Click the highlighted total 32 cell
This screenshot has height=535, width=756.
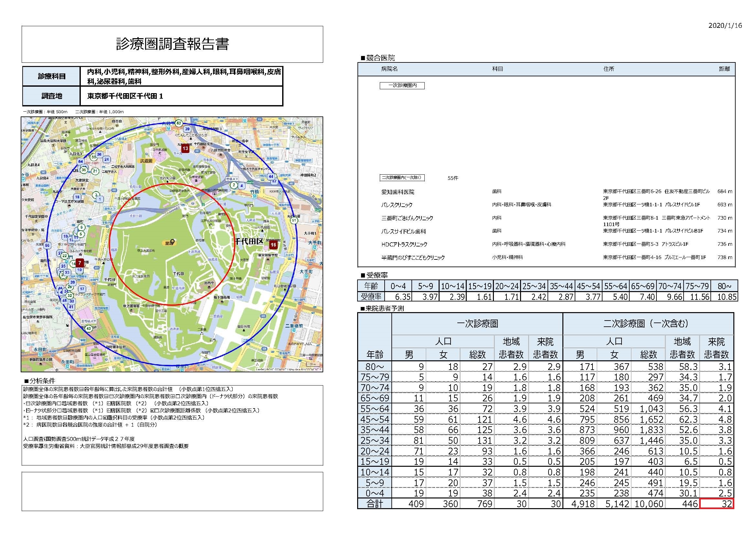717,504
